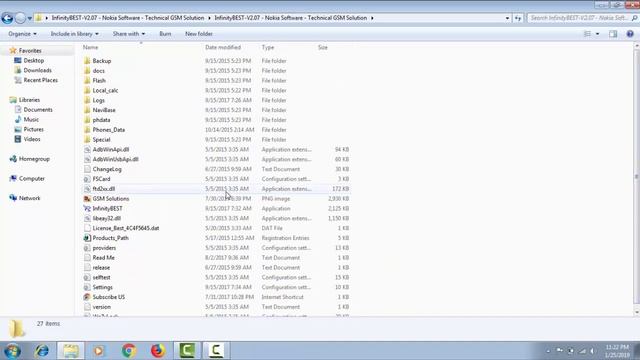Screen dimensions: 640x360
Task: Select the Local_calc folder icon
Action: (x=87, y=90)
